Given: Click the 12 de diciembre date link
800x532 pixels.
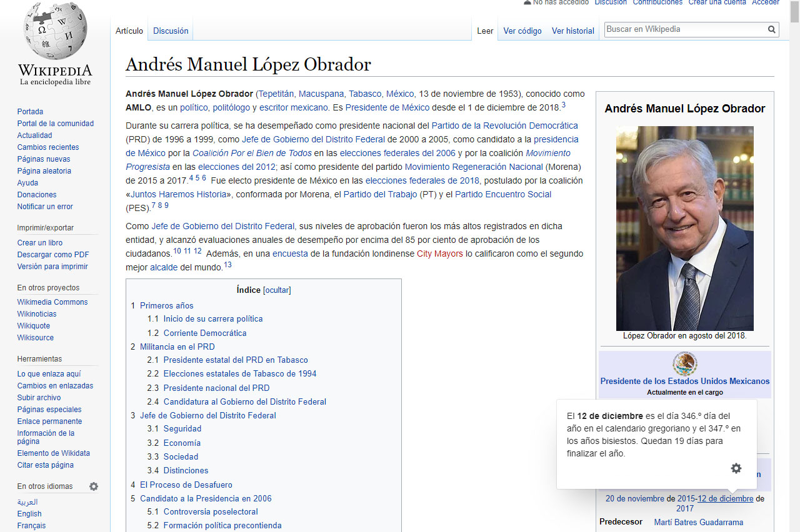Looking at the screenshot, I should pos(725,498).
